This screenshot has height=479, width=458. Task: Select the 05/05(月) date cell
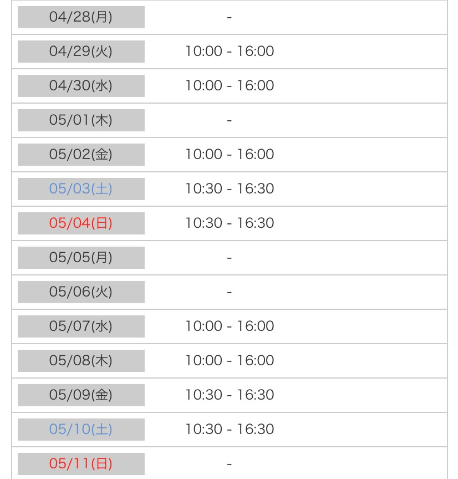(x=81, y=258)
